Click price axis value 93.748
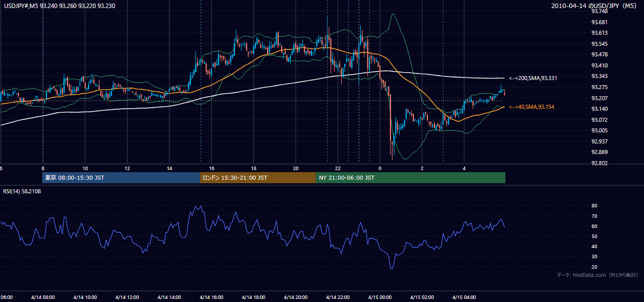 (599, 12)
